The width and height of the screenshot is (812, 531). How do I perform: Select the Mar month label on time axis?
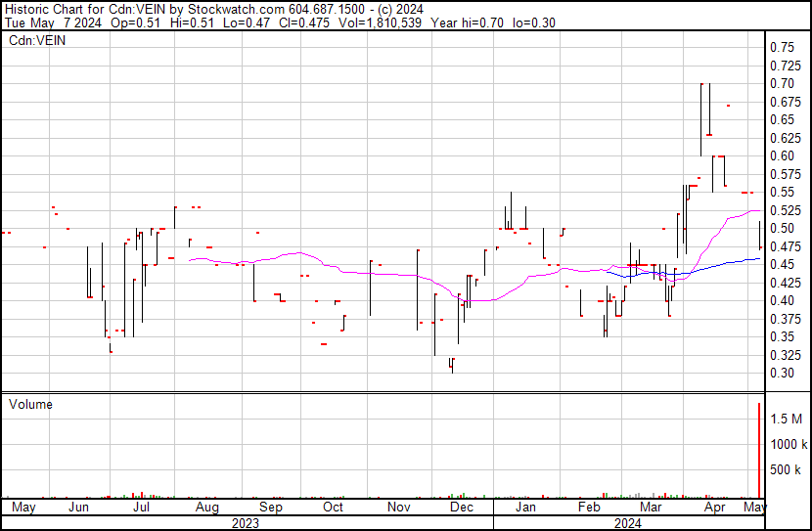650,508
